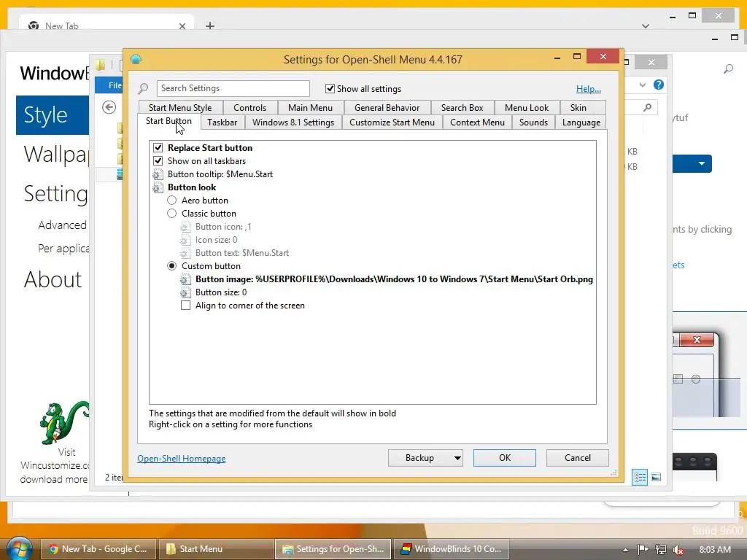747x560 pixels.
Task: Open the Start Menu Style tab
Action: point(180,108)
